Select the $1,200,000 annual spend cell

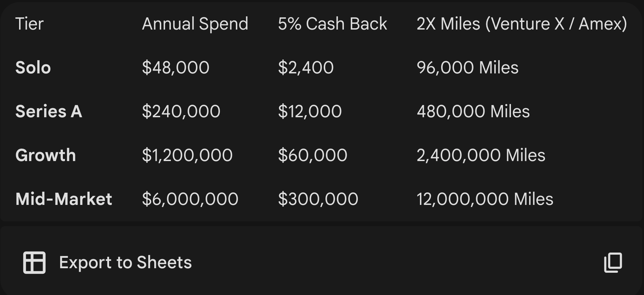pyautogui.click(x=187, y=155)
